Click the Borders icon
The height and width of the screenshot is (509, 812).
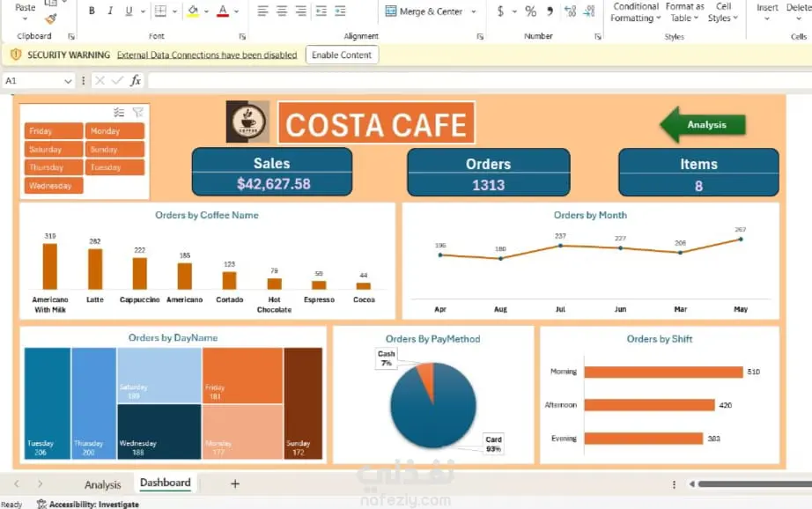(x=160, y=11)
